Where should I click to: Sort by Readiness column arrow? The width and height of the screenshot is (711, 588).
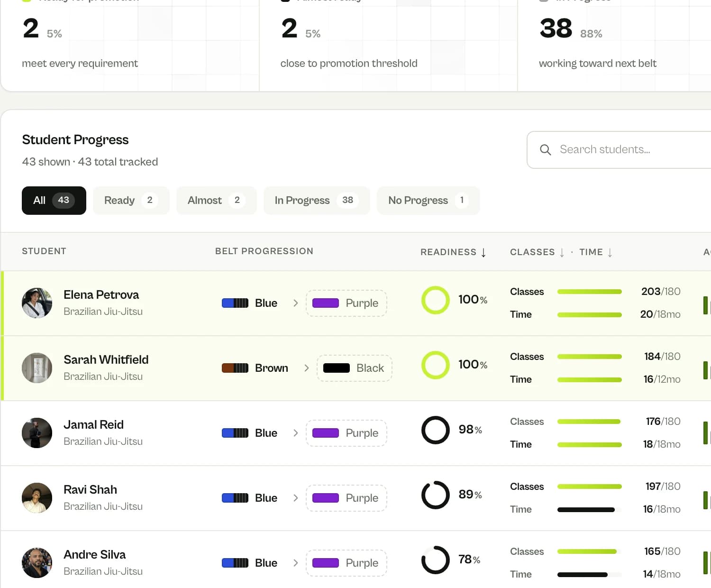pyautogui.click(x=483, y=252)
